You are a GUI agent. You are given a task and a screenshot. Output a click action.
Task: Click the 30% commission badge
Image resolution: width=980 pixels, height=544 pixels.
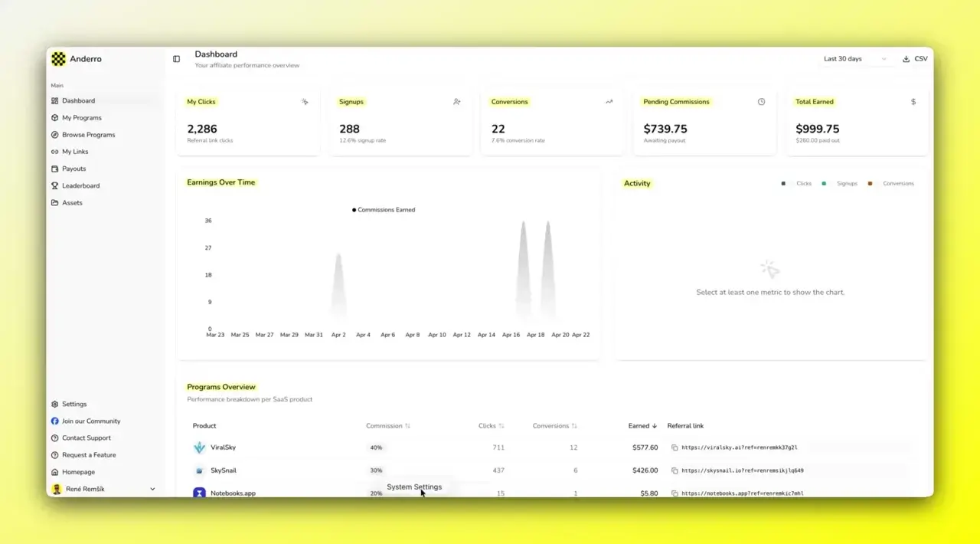pos(376,470)
